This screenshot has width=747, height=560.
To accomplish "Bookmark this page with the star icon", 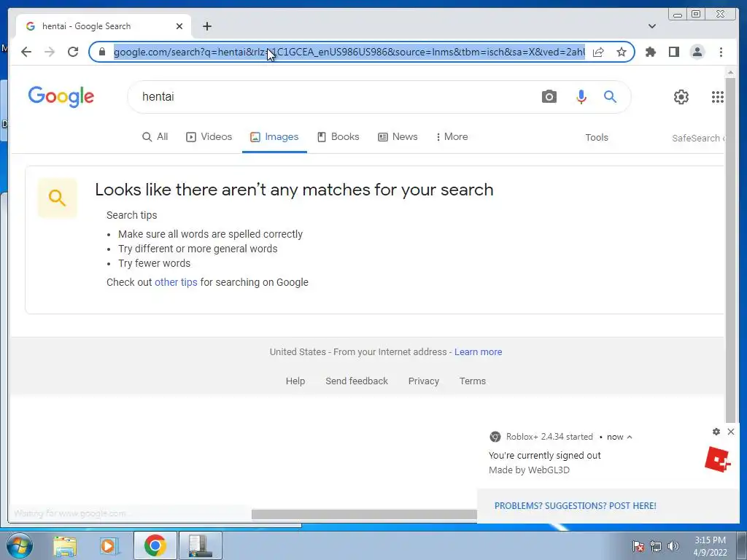I will point(622,52).
